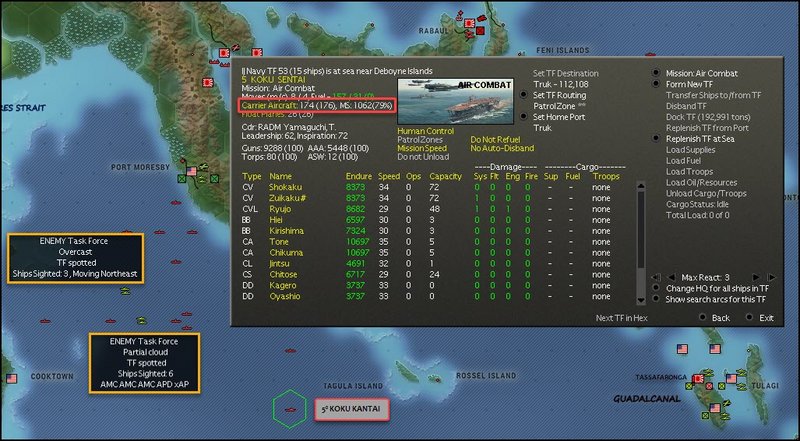
Task: Click the last-value arrow right of Max React
Action: tap(771, 277)
